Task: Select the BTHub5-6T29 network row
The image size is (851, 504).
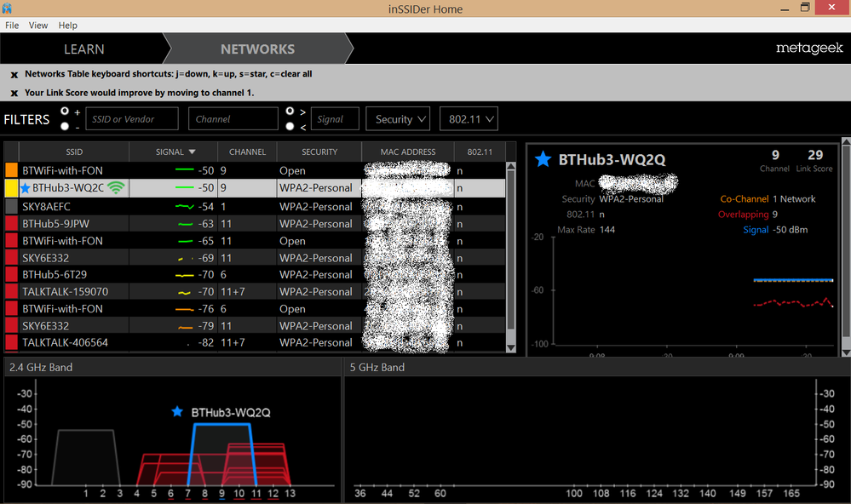Action: (255, 274)
